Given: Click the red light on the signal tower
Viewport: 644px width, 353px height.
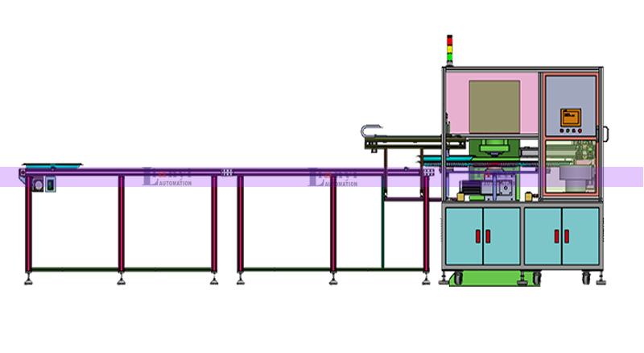Looking at the screenshot, I should pyautogui.click(x=450, y=40).
